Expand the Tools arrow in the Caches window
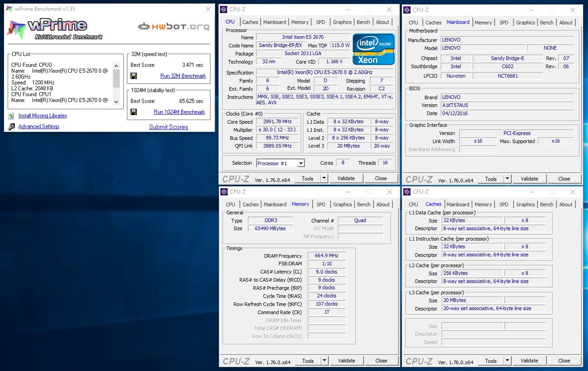 click(507, 361)
